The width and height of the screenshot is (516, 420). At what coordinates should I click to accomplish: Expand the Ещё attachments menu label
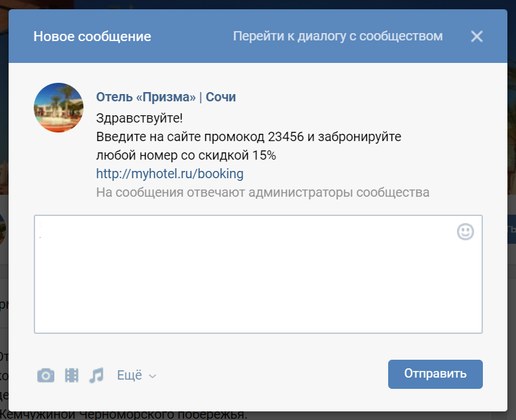(x=129, y=376)
